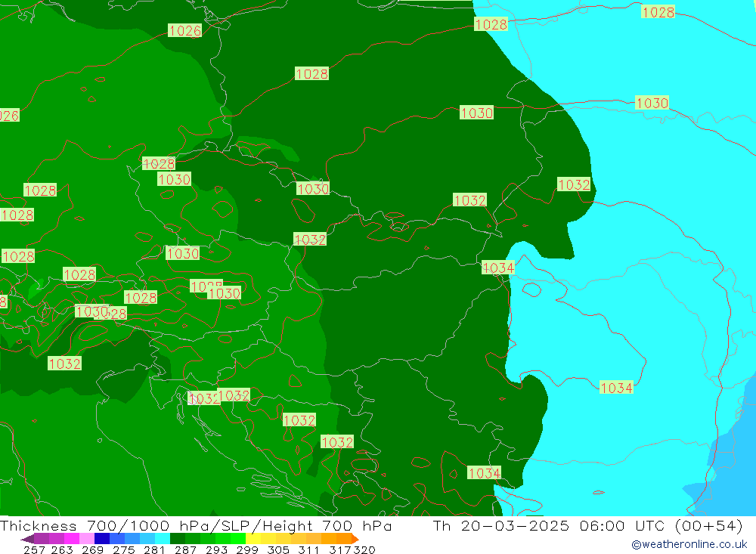Click the first yellow swatch in the colorbar
The width and height of the screenshot is (756, 554).
point(253,539)
